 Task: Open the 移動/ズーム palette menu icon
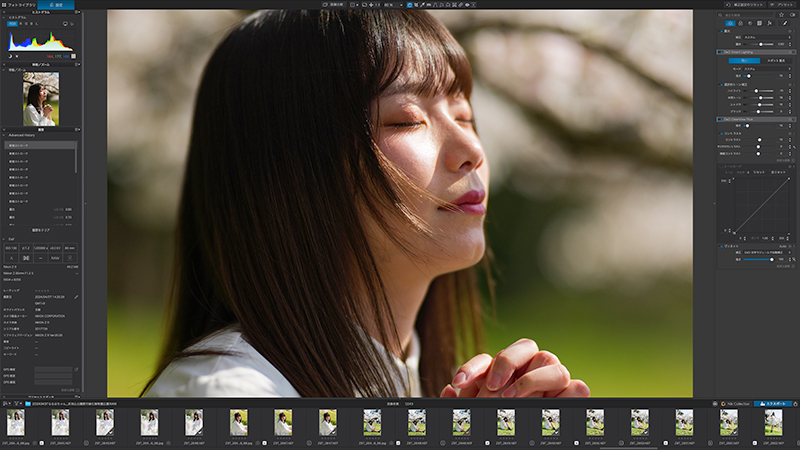[x=78, y=65]
